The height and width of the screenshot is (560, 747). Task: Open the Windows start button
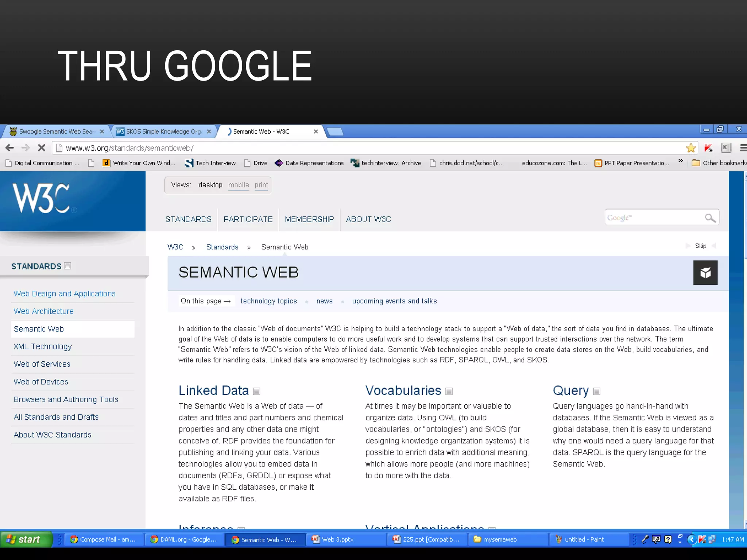[26, 539]
